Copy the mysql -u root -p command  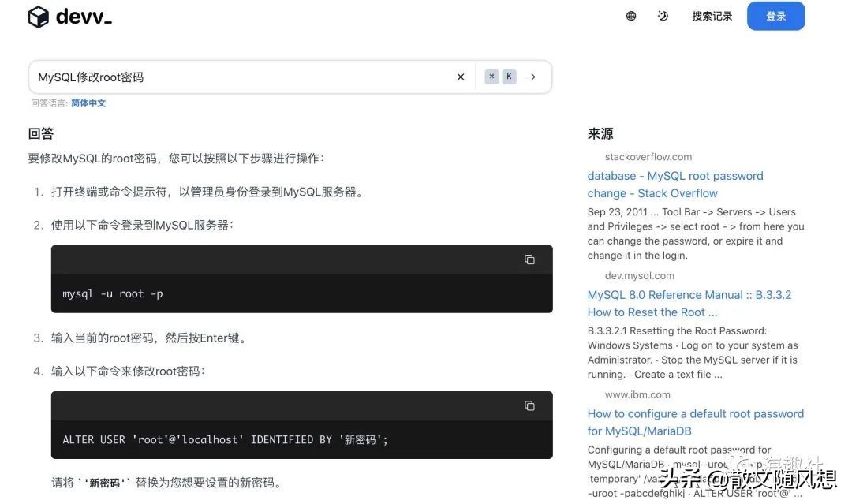(529, 259)
